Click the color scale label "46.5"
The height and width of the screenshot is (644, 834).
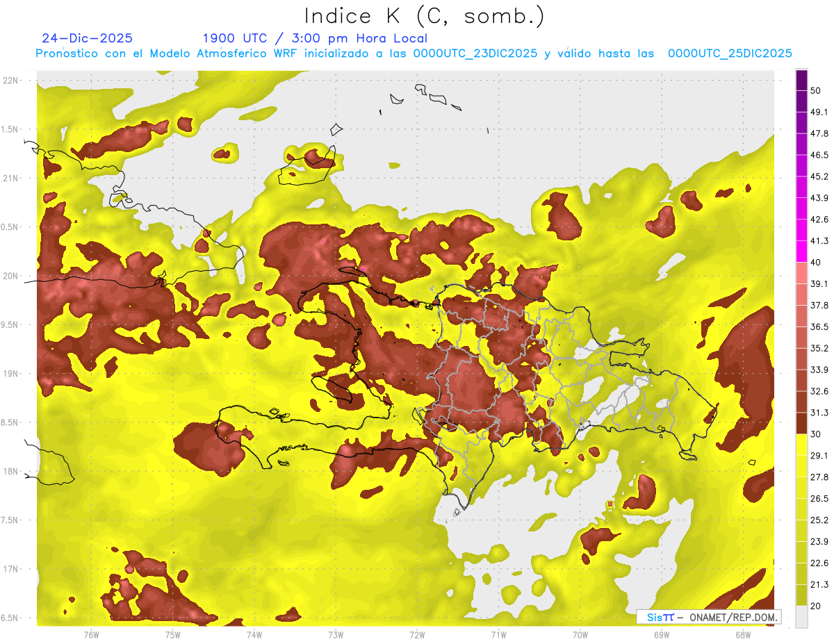click(819, 155)
